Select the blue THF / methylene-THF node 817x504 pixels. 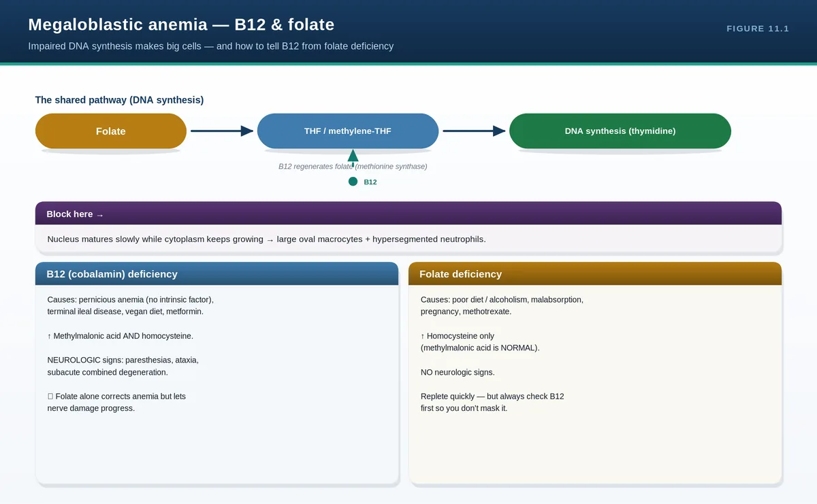pos(348,131)
